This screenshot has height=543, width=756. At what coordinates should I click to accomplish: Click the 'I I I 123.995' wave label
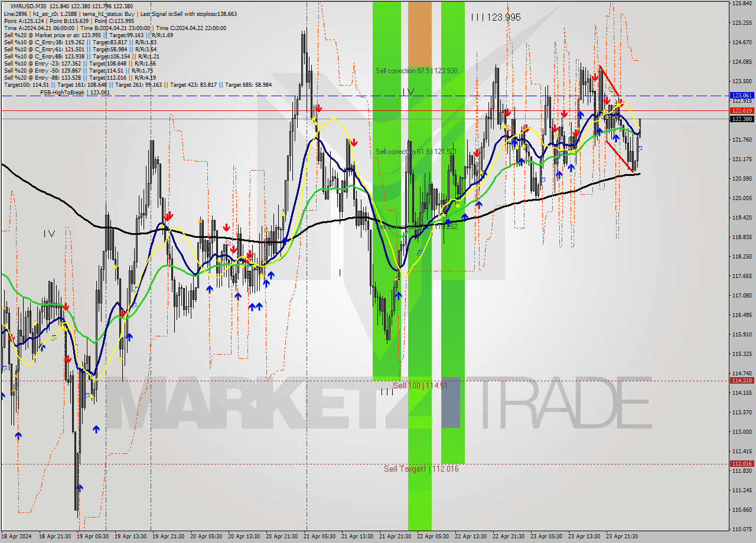coord(496,18)
